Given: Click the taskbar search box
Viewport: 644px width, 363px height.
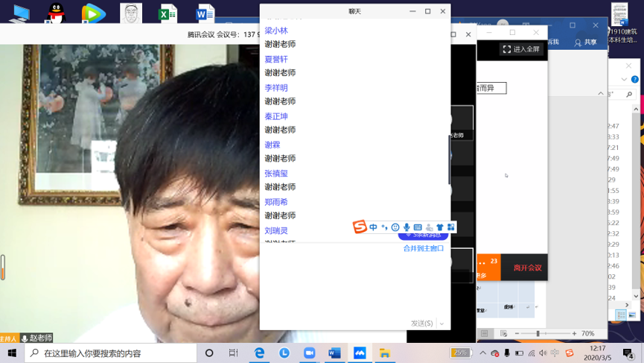Looking at the screenshot, I should [x=111, y=353].
